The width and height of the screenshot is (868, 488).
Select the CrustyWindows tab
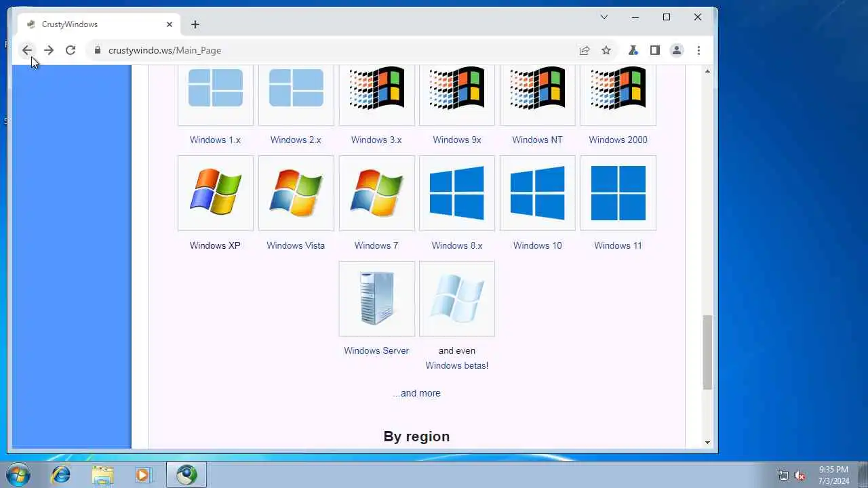pyautogui.click(x=99, y=24)
